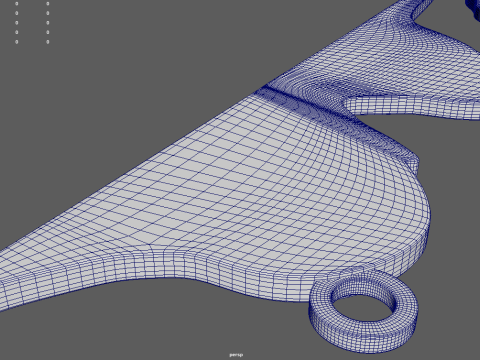Click the persp camera label
This screenshot has height=360, width=480.
(236, 355)
